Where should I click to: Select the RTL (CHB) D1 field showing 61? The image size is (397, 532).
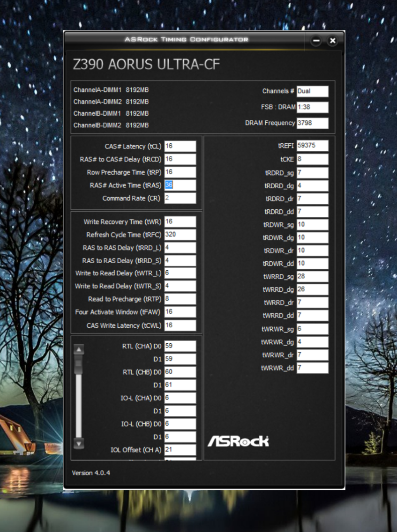[x=180, y=385]
